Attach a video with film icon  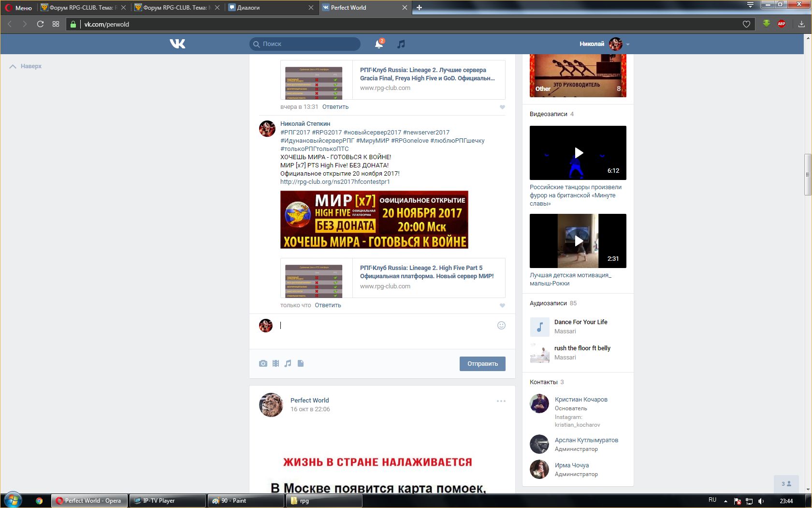coord(275,363)
